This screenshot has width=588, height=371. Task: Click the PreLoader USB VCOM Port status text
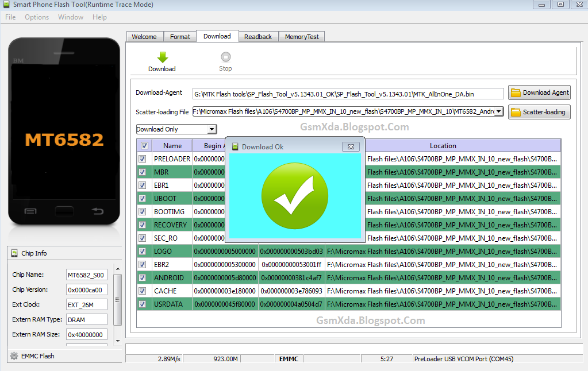point(464,359)
